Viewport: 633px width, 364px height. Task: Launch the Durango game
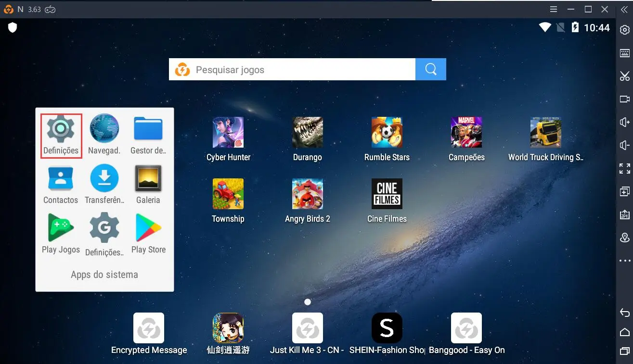pos(307,139)
